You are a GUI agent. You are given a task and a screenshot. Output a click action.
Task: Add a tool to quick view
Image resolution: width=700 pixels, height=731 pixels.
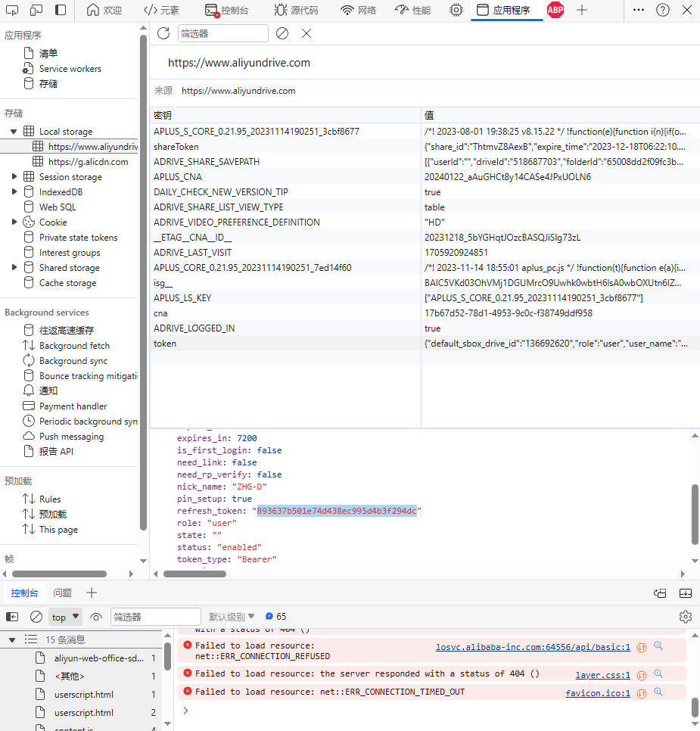92,593
